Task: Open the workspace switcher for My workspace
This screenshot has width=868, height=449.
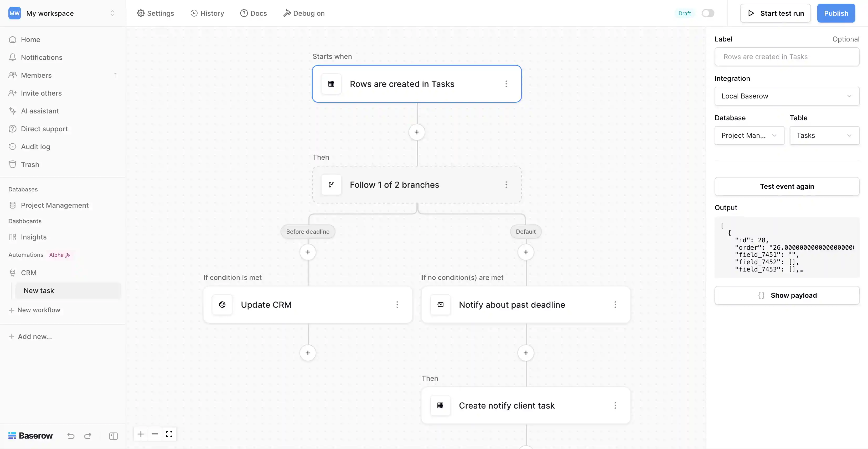Action: point(112,13)
